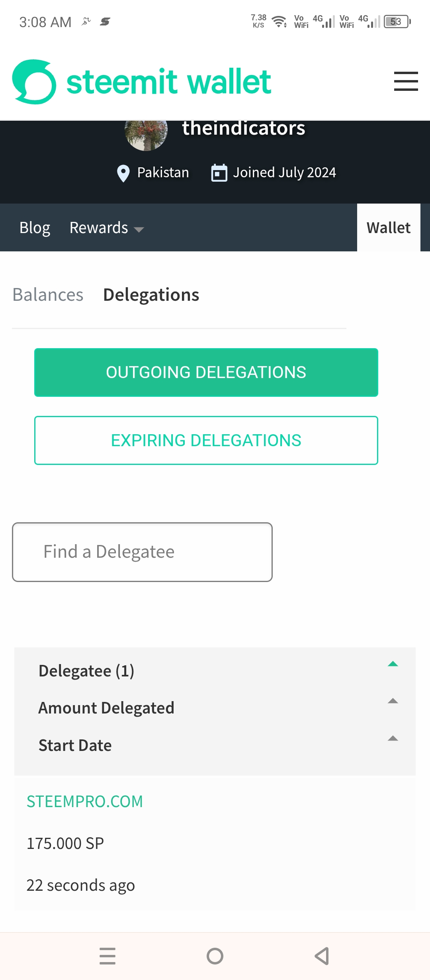The width and height of the screenshot is (430, 980).
Task: Tap the Steemit logo icon
Action: coord(34,82)
